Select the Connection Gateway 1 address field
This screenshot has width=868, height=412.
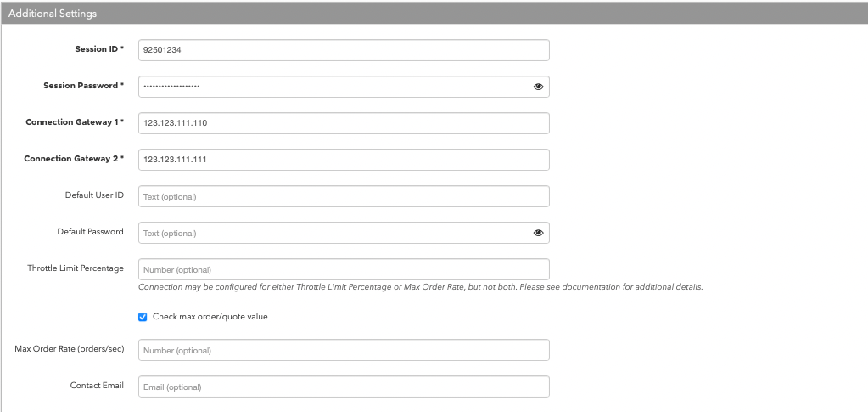[x=344, y=123]
